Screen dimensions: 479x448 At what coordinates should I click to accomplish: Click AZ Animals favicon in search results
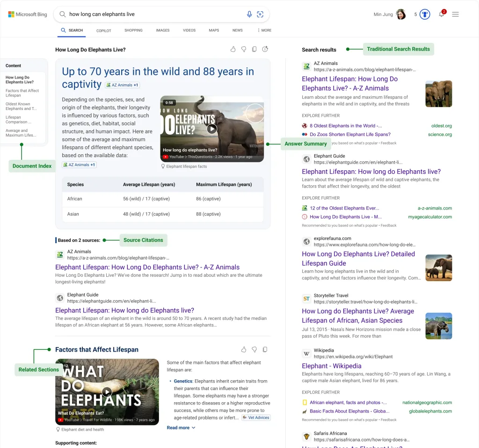(306, 66)
